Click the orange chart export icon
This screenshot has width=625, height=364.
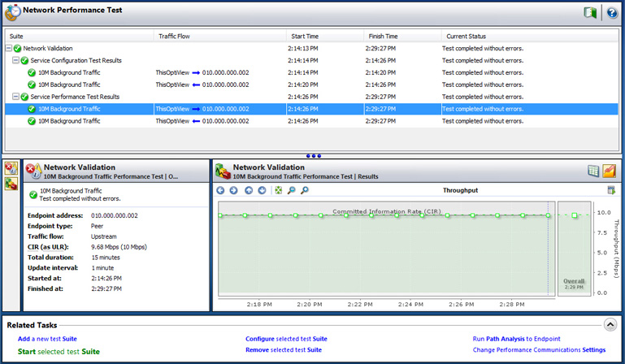coord(610,171)
